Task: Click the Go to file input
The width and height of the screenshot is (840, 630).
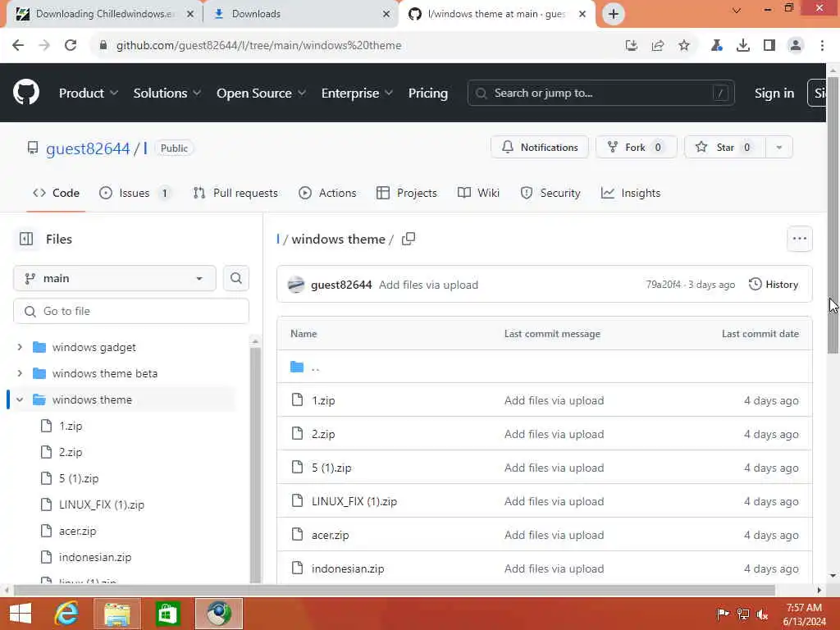Action: pos(131,311)
